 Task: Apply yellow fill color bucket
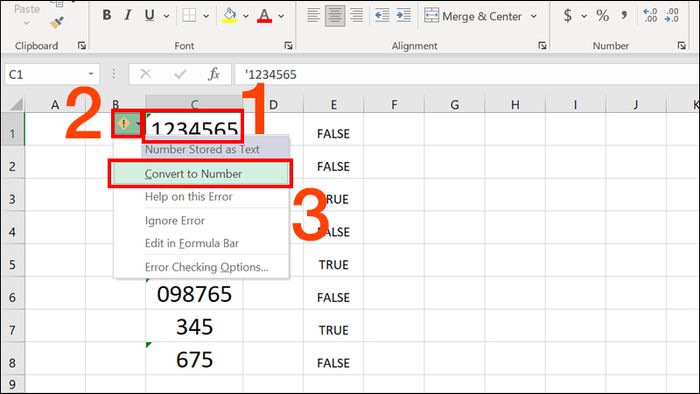(x=229, y=16)
